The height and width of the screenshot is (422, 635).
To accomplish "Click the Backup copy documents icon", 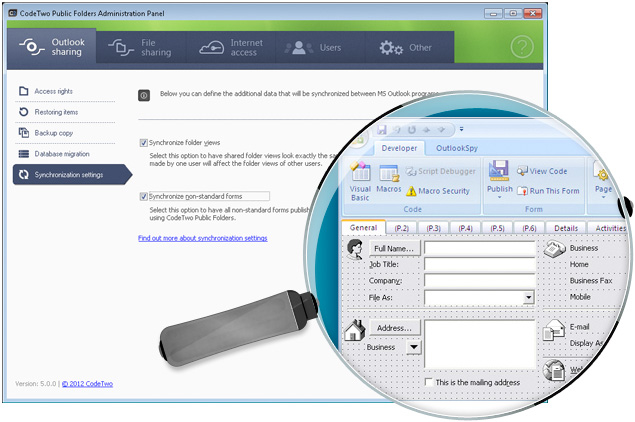I will point(23,132).
